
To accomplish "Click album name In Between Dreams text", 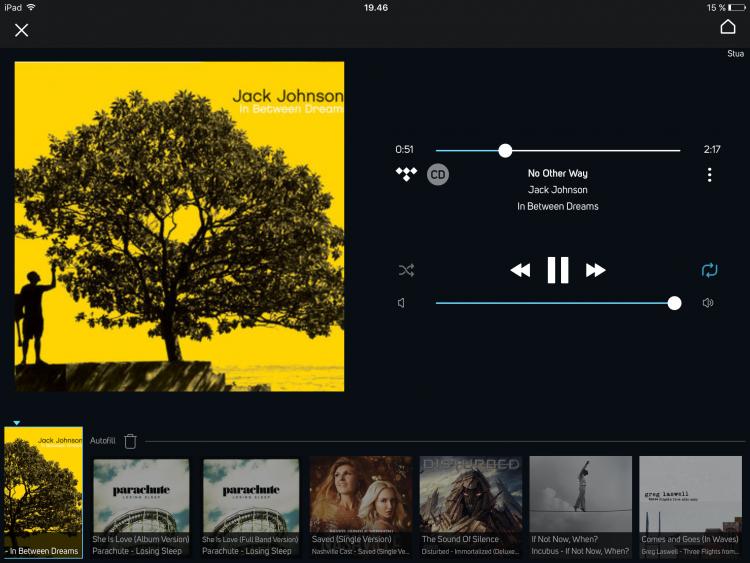I will click(x=557, y=206).
